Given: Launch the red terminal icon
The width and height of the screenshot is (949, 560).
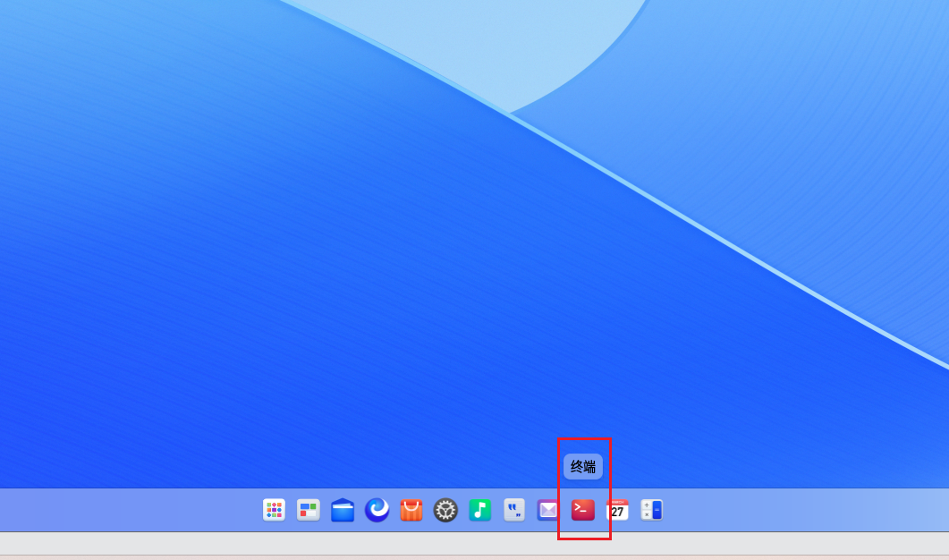Looking at the screenshot, I should click(583, 510).
